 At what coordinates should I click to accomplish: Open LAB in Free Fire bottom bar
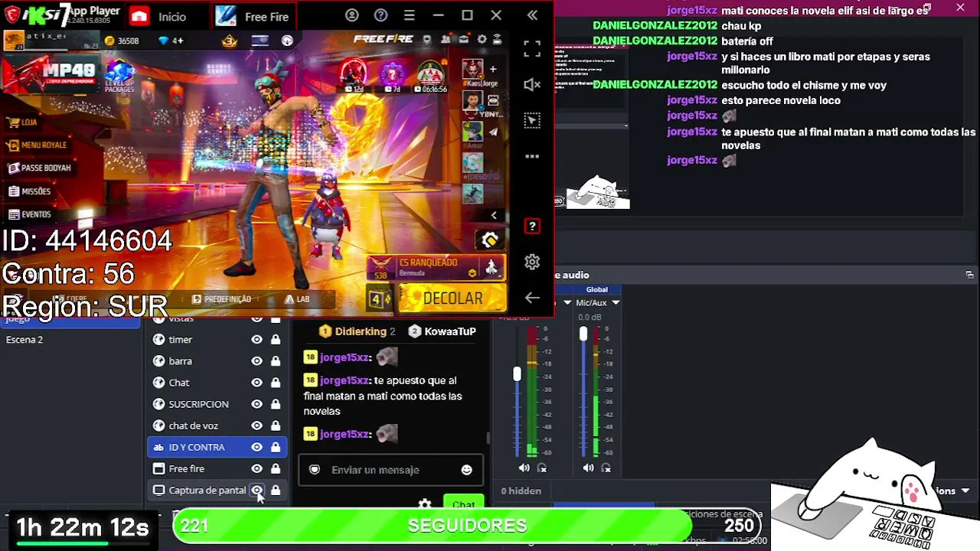coord(297,299)
